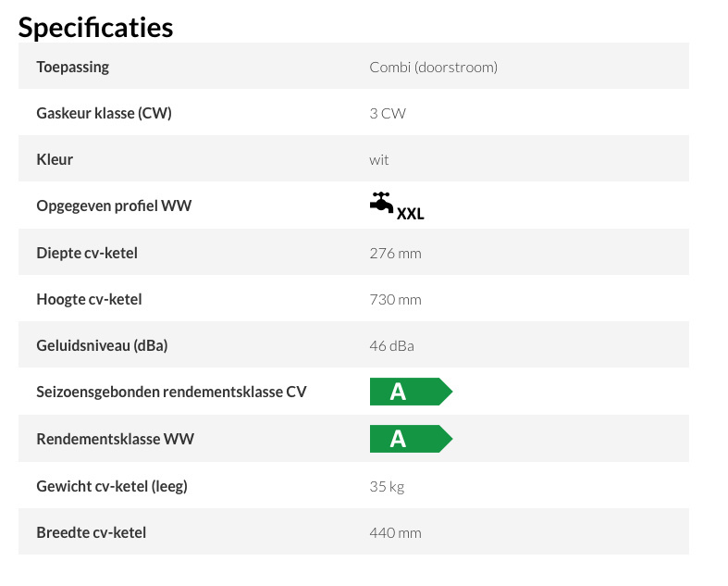The height and width of the screenshot is (586, 728).
Task: Select the Hoogte cv-ketel label
Action: pos(89,299)
